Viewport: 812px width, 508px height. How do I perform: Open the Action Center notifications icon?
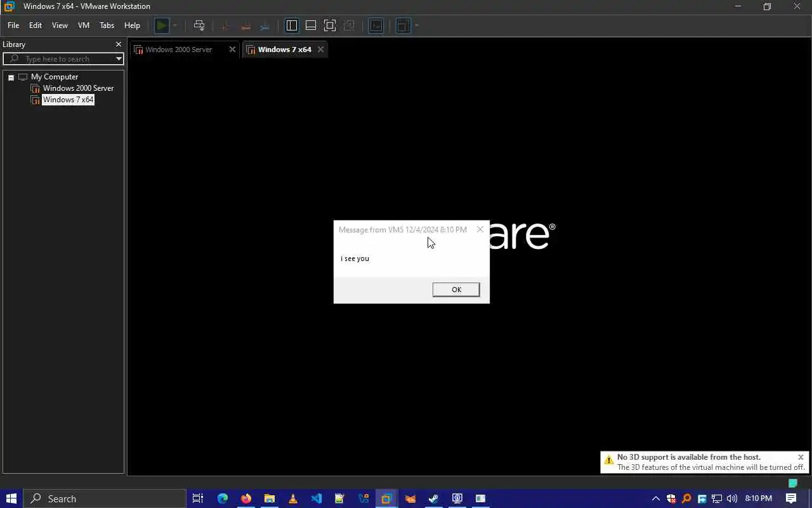(791, 498)
